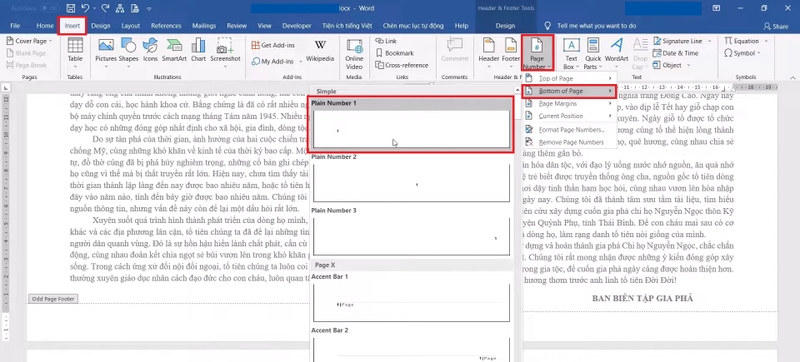Go to the Mailings tab
This screenshot has height=362, width=800.
[204, 26]
